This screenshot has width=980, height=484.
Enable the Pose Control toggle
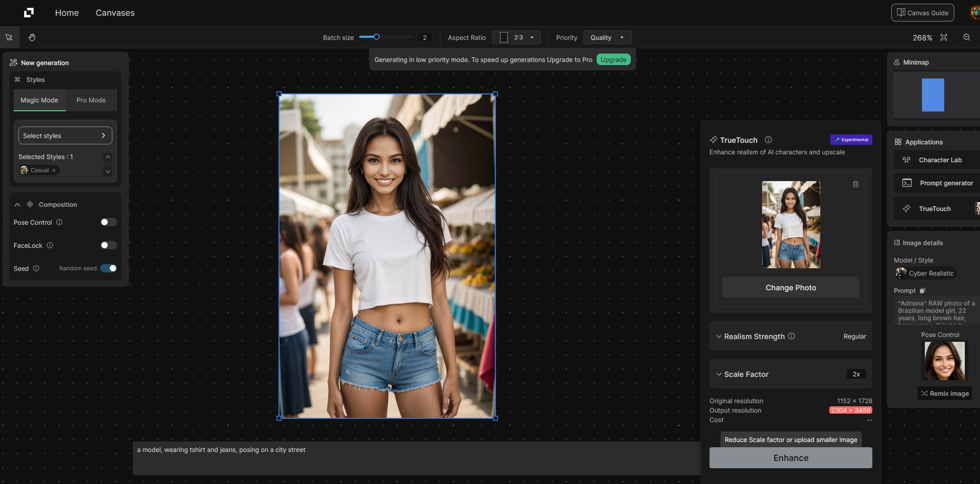point(108,222)
